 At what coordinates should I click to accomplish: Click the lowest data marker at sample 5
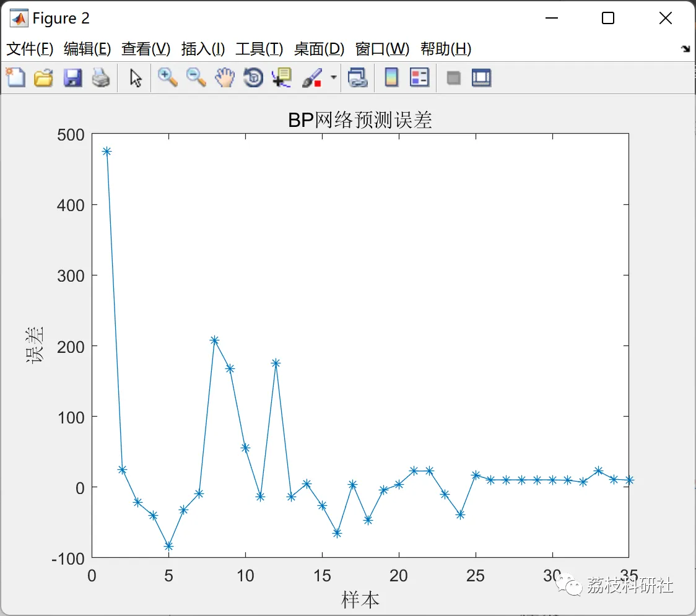[168, 546]
